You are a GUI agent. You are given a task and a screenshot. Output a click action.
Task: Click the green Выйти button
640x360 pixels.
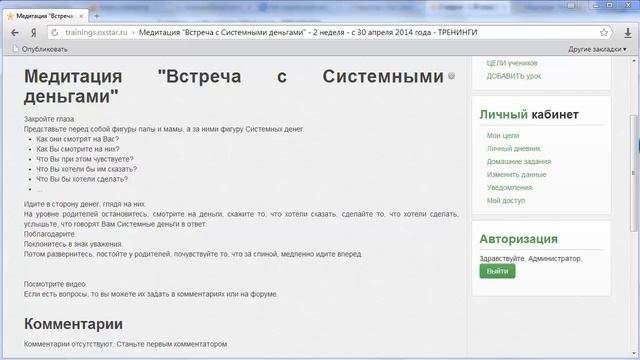(497, 271)
